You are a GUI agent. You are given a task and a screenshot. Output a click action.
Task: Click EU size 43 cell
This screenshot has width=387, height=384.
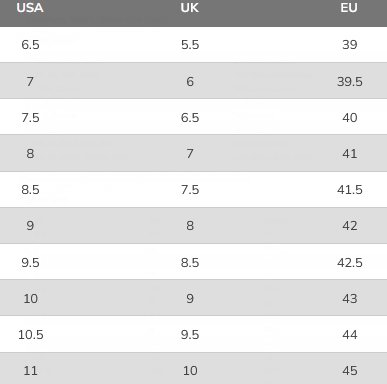(350, 298)
